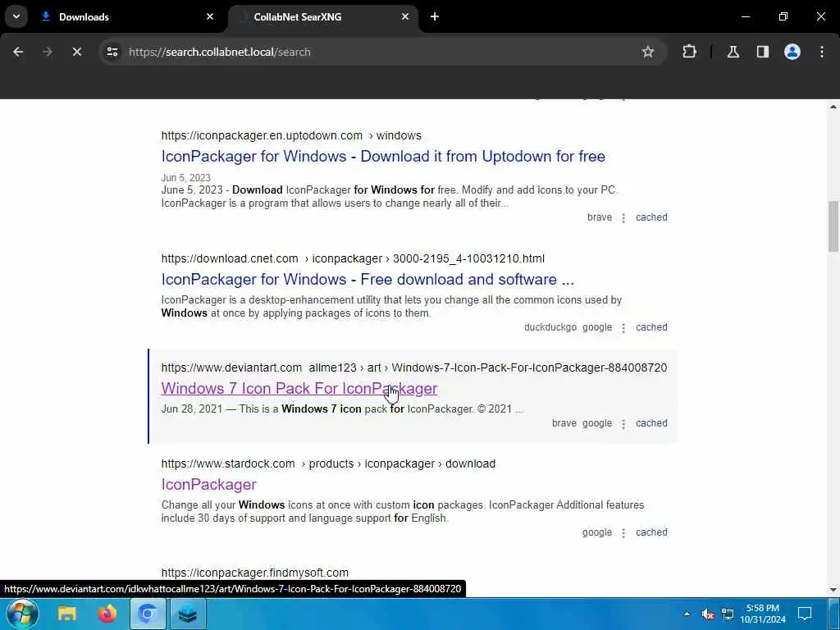Image resolution: width=840 pixels, height=630 pixels.
Task: Open Windows 7 Icon Pack For IconPackager link
Action: coord(299,388)
